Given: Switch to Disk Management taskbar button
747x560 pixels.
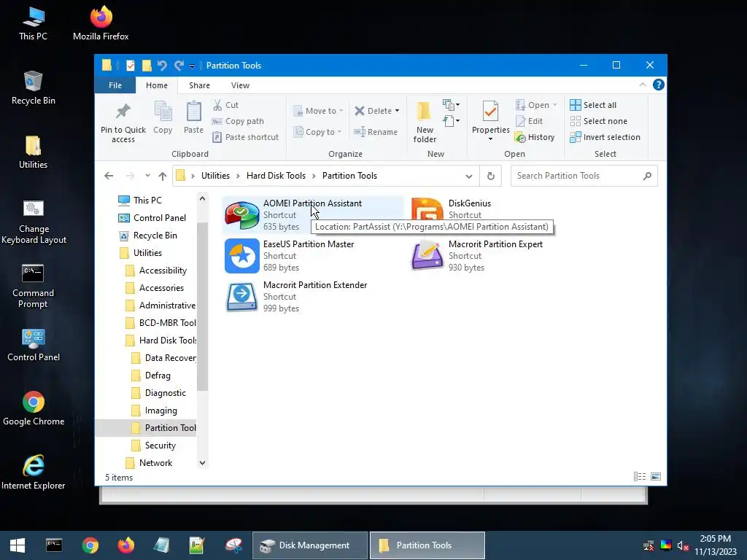Looking at the screenshot, I should 309,545.
